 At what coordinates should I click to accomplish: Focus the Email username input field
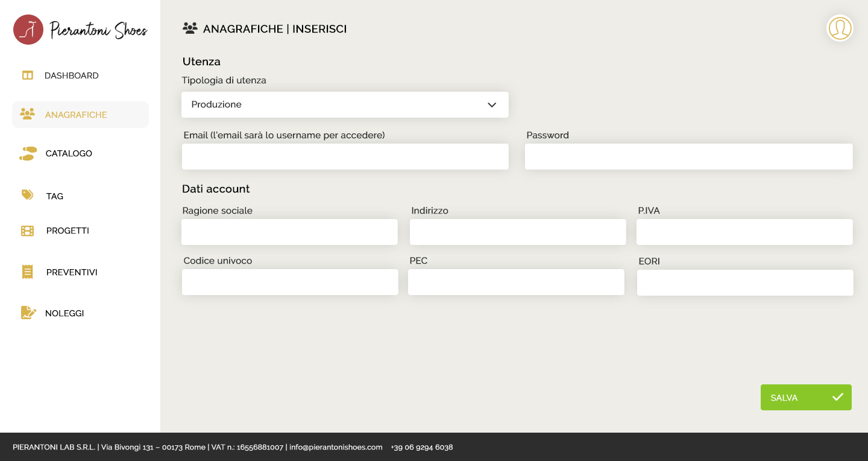pos(345,157)
